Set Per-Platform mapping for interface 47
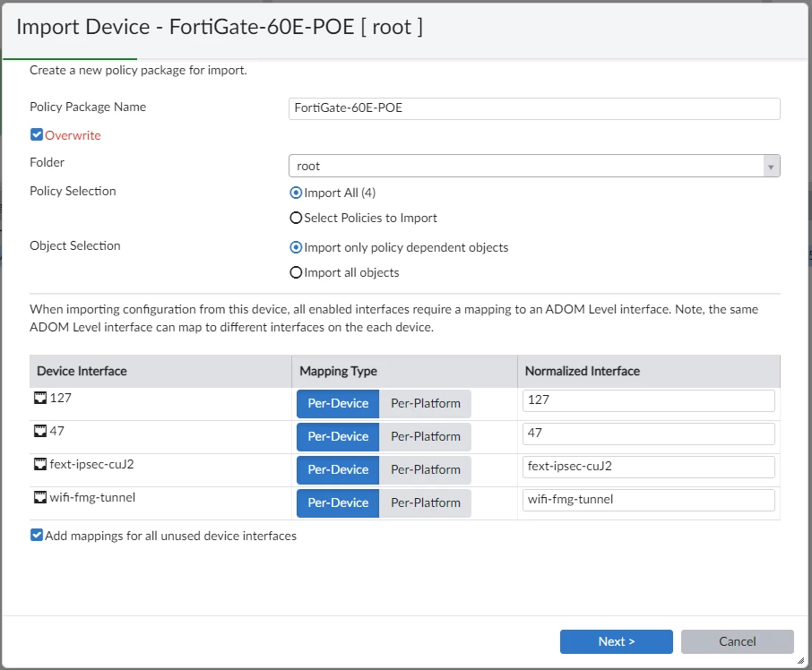 425,436
